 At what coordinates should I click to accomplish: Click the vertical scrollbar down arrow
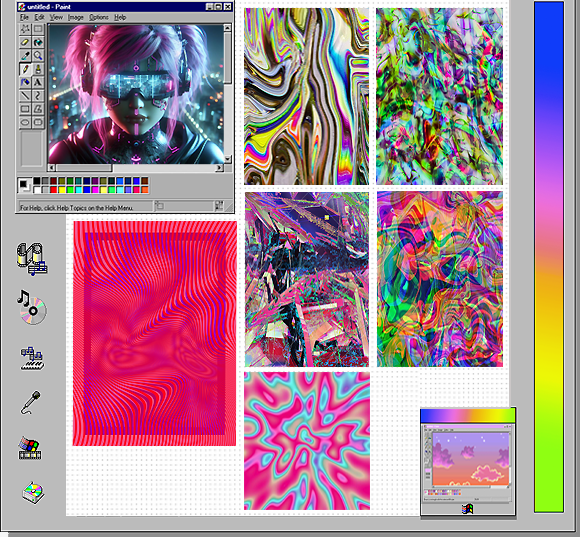tap(227, 159)
